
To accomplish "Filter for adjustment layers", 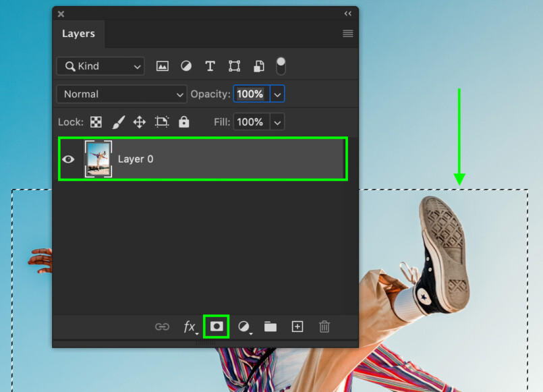I will (x=185, y=65).
